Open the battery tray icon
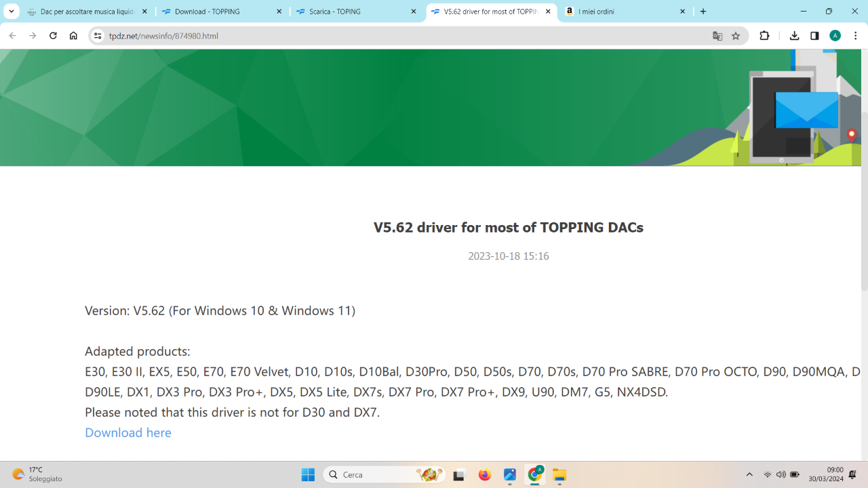 (795, 474)
